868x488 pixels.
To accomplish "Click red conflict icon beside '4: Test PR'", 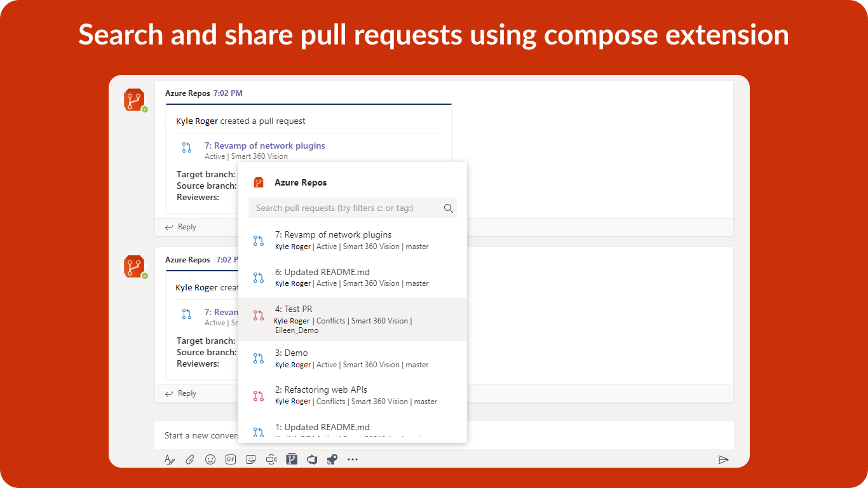I will click(259, 315).
